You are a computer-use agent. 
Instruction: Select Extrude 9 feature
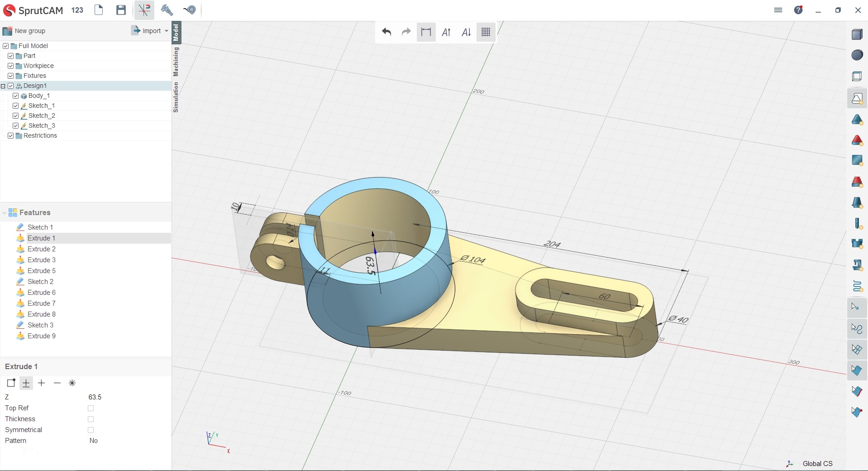point(42,336)
